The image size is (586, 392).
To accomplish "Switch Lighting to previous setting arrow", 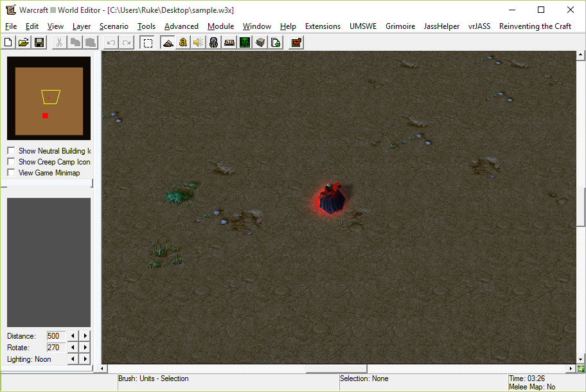I will pyautogui.click(x=73, y=359).
